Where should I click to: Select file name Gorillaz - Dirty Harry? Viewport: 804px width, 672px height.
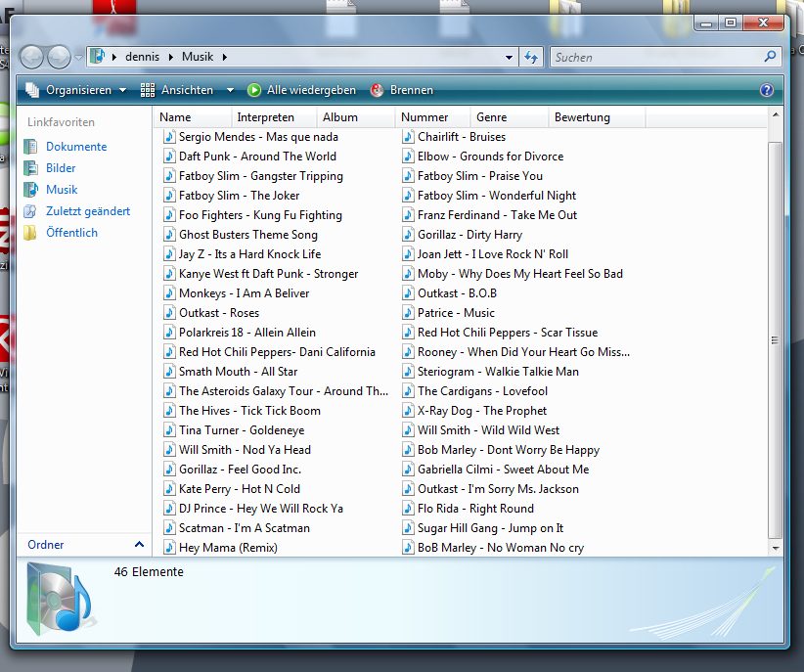(x=469, y=235)
